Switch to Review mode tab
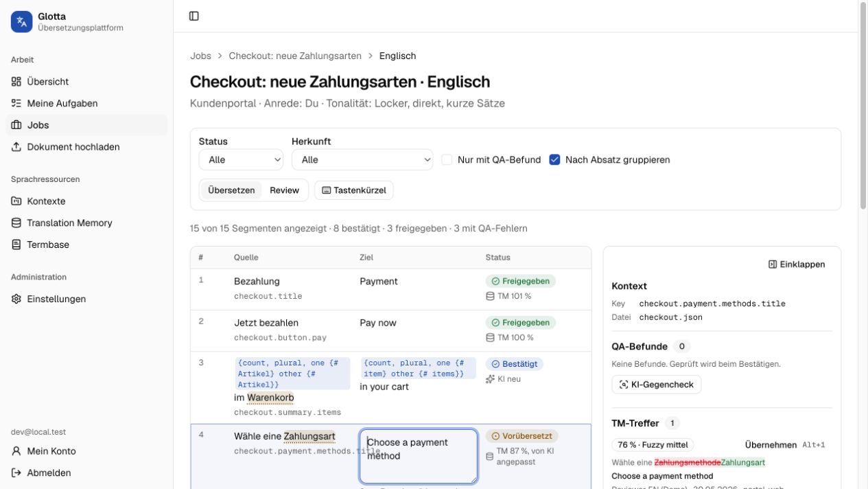The width and height of the screenshot is (868, 489). pos(284,190)
